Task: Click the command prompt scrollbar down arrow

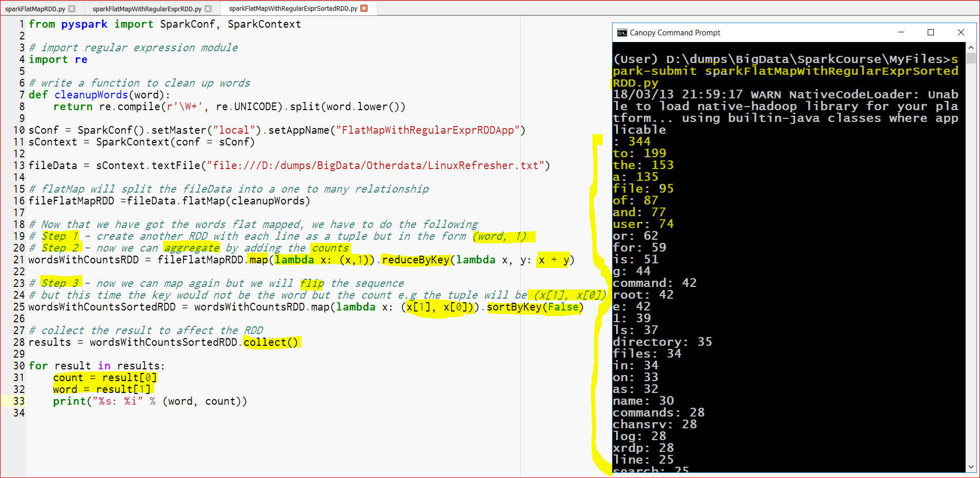Action: [x=971, y=467]
